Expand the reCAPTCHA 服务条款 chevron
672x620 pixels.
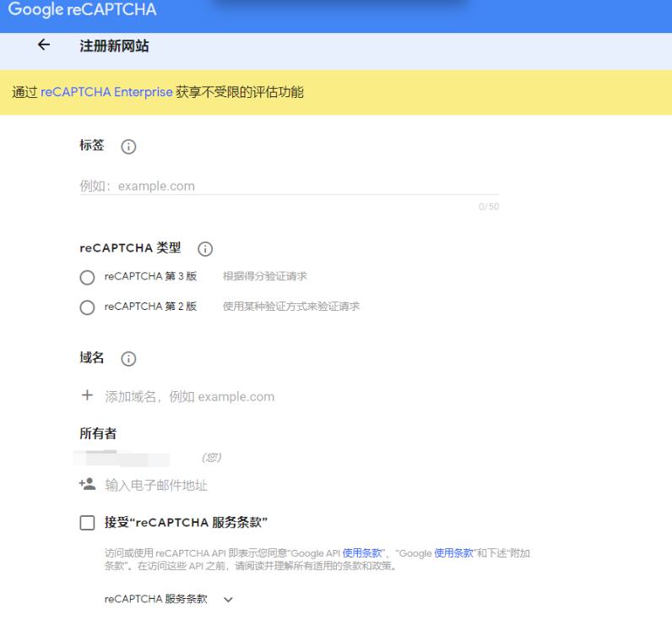coord(227,600)
